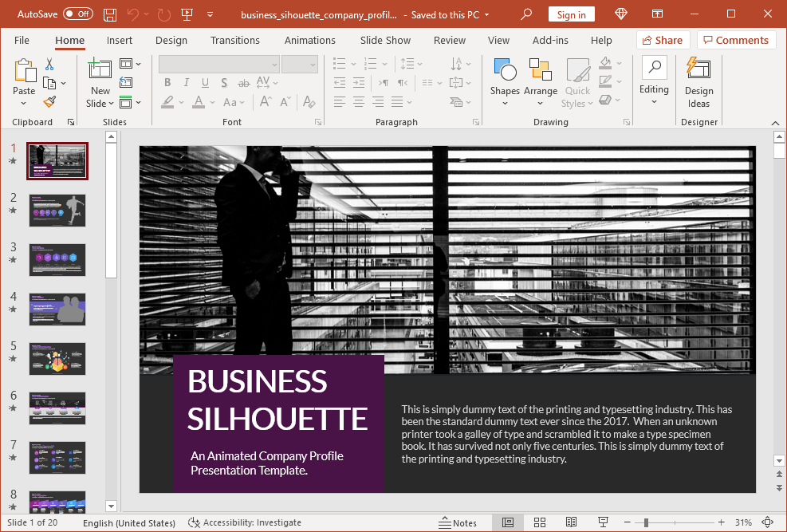
Task: Toggle the Notes pane
Action: [x=458, y=522]
